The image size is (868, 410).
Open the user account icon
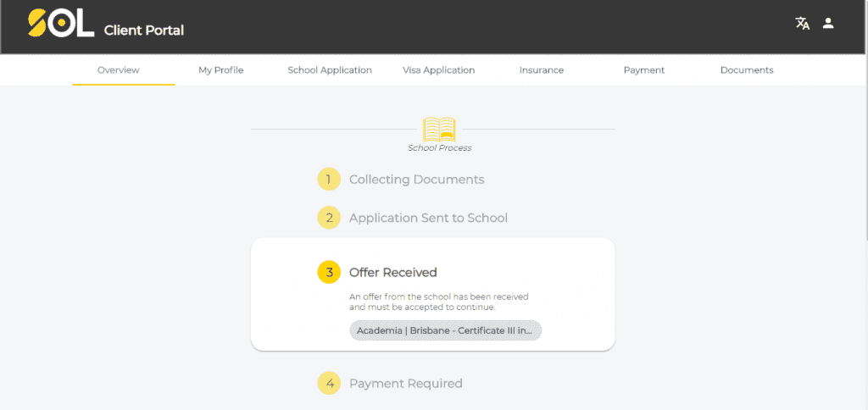click(x=828, y=23)
